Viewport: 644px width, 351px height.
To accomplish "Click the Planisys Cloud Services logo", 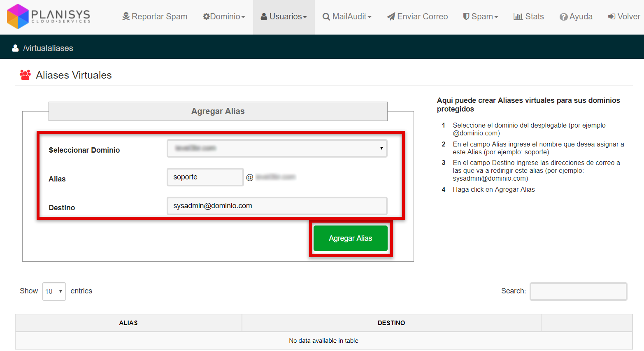I will coord(49,16).
